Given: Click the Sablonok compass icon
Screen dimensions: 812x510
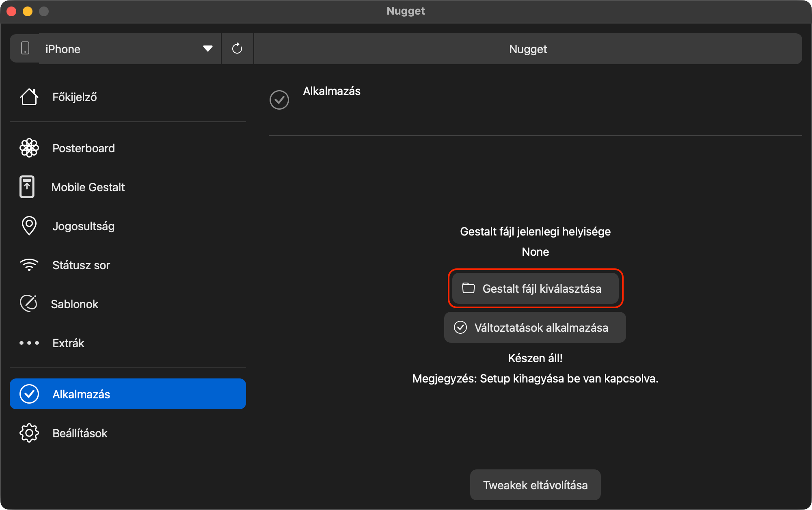Looking at the screenshot, I should point(28,304).
